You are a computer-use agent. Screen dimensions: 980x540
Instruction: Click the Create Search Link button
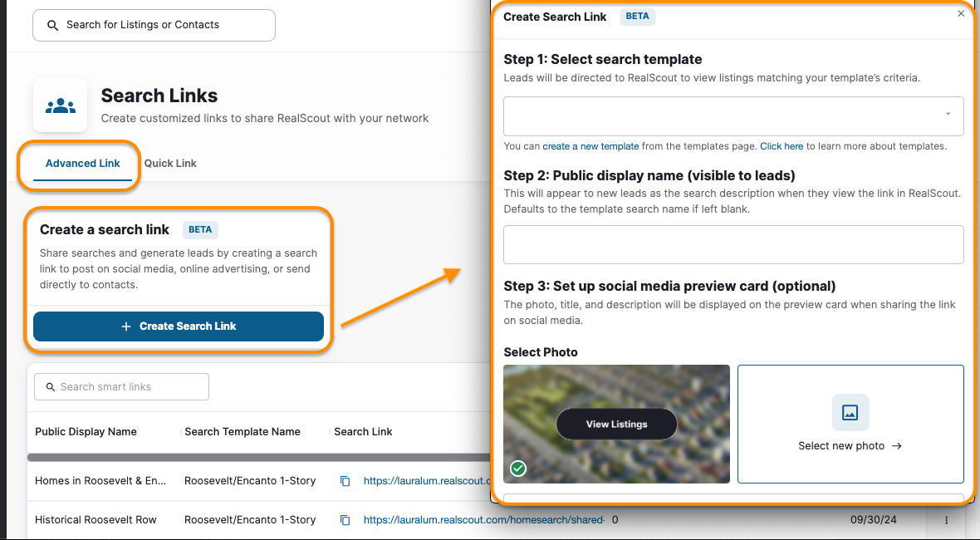pyautogui.click(x=178, y=326)
